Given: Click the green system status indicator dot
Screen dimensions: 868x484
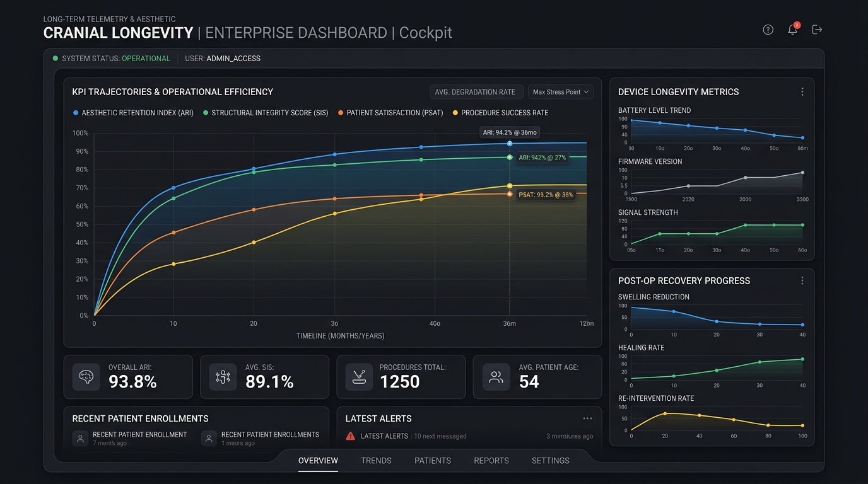Looking at the screenshot, I should [x=56, y=59].
